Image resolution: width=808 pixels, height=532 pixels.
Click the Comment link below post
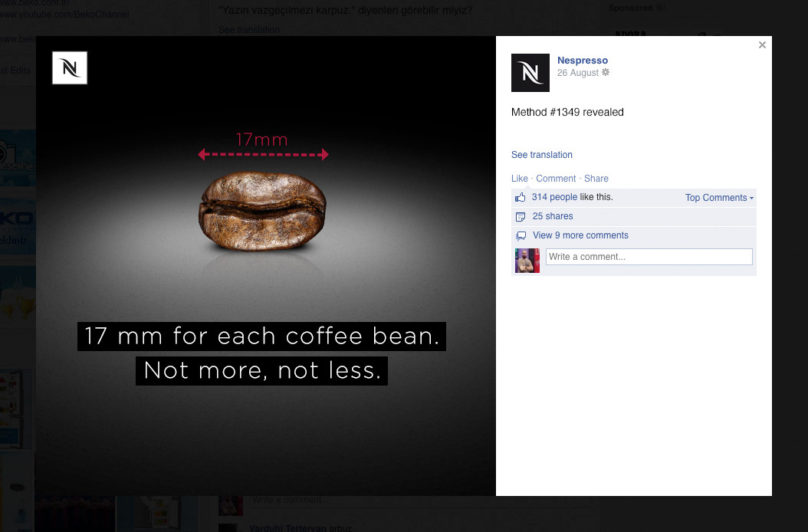pos(556,179)
